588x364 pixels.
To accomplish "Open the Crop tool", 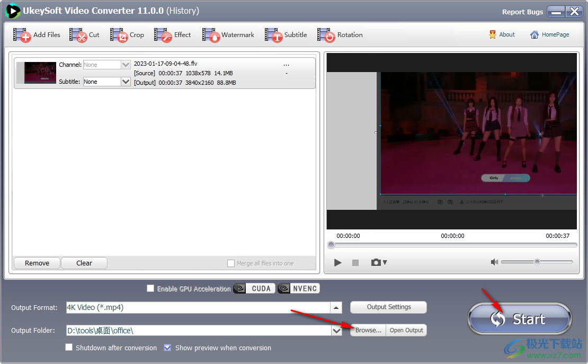I will point(127,35).
